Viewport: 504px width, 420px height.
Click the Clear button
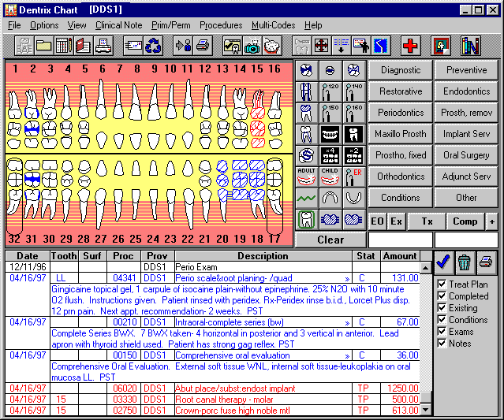coord(330,240)
